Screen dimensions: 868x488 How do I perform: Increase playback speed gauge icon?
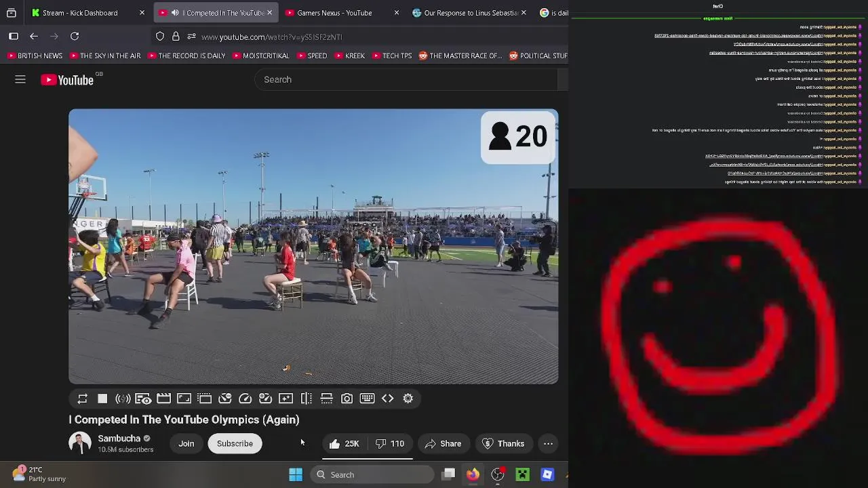(x=265, y=399)
